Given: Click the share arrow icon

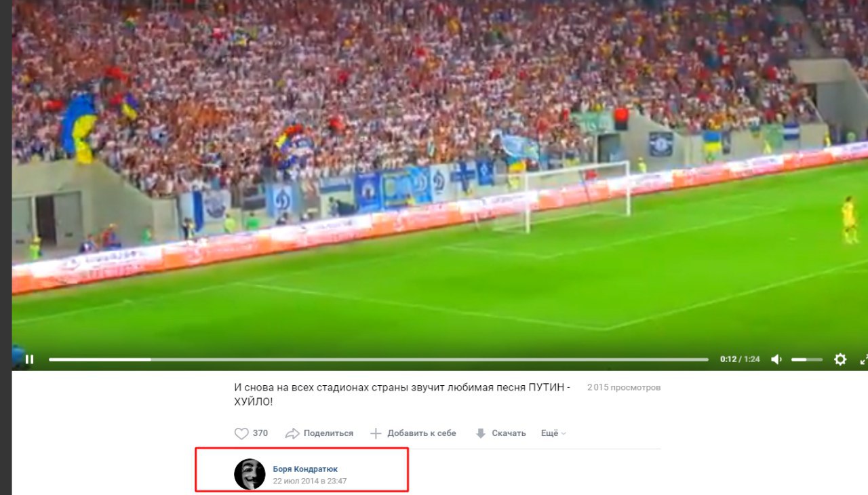Looking at the screenshot, I should click(x=292, y=433).
